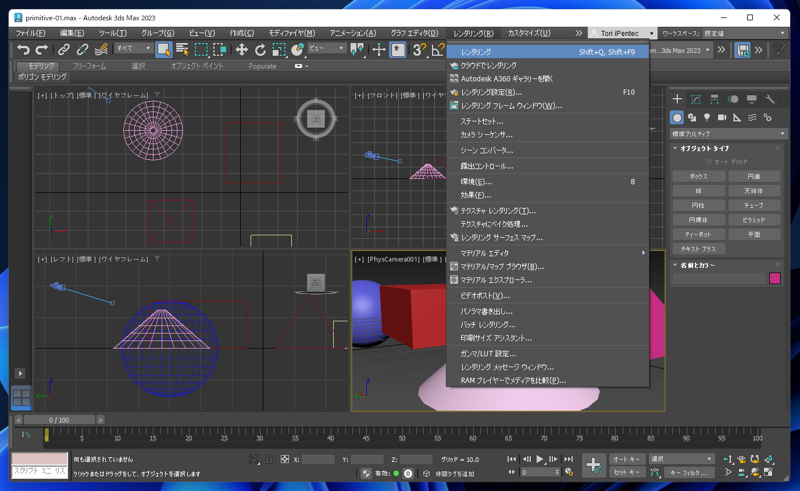Choose ガンマ/LUT 設定... menu item
The height and width of the screenshot is (491, 800).
click(547, 354)
